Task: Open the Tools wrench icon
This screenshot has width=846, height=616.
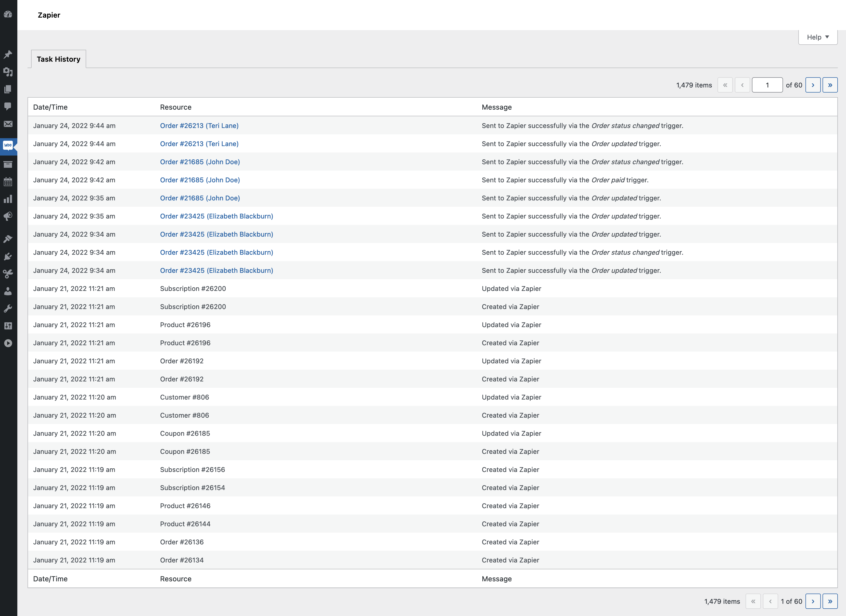Action: [8, 308]
